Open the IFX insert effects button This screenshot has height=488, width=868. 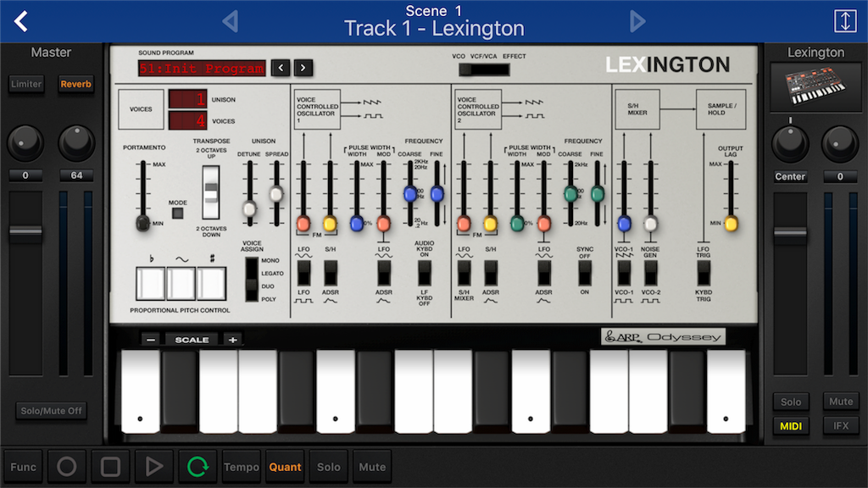(x=841, y=426)
